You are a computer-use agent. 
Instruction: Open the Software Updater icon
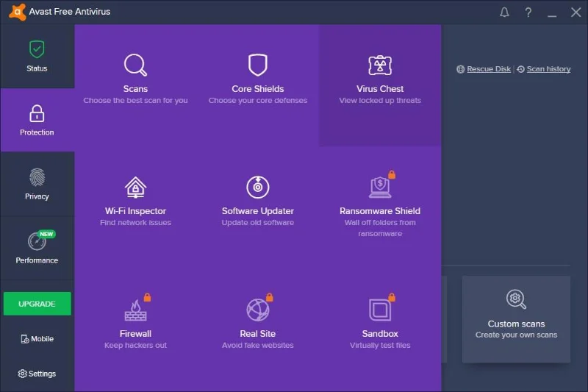point(258,187)
